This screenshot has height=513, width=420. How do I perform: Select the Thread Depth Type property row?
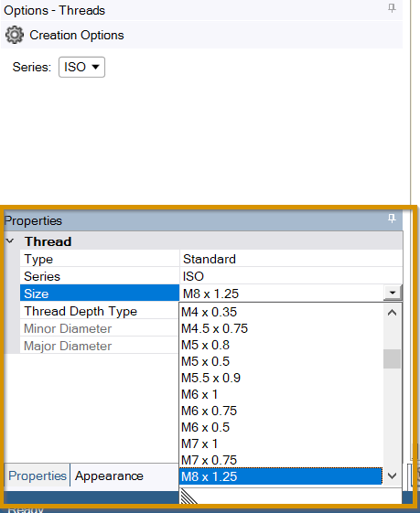100,311
